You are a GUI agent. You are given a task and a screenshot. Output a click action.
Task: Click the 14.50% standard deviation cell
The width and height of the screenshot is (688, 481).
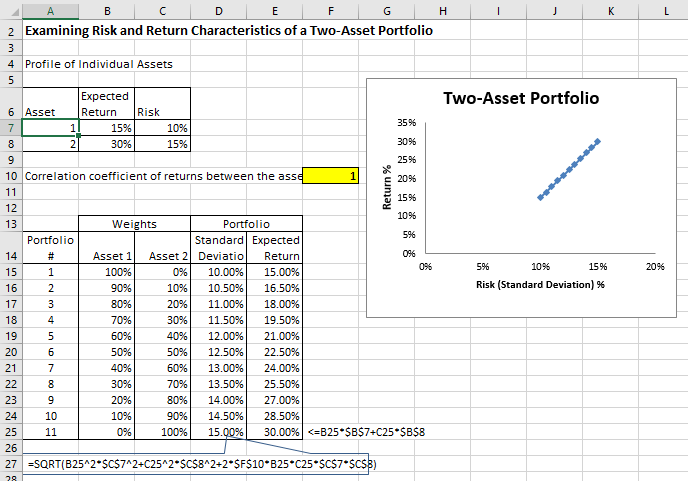tap(219, 416)
